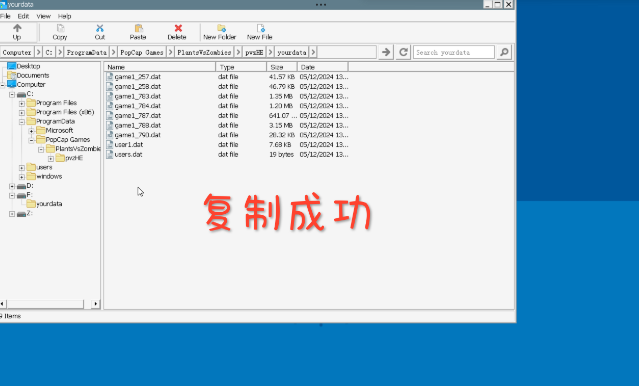Click the Paste toolbar icon

pyautogui.click(x=138, y=29)
